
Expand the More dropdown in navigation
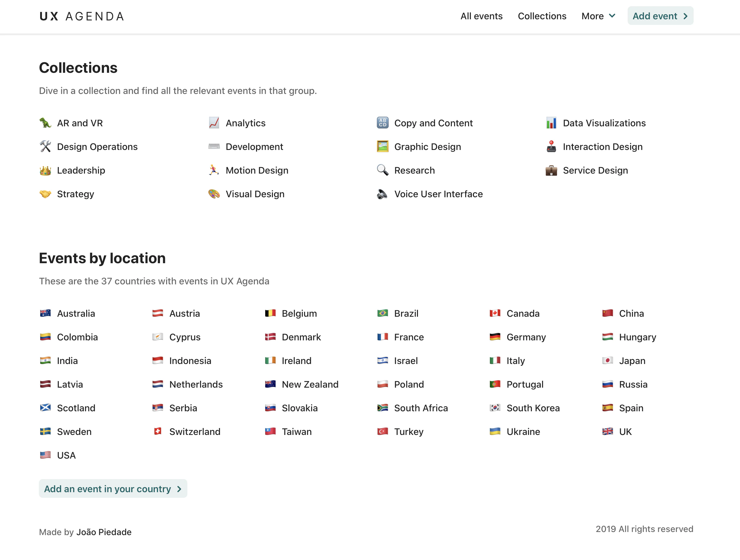(592, 16)
